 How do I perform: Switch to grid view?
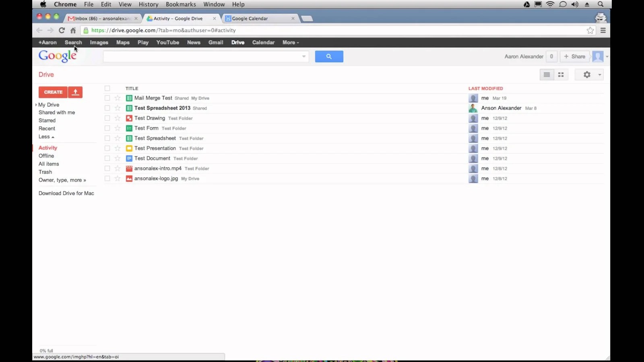click(x=561, y=74)
